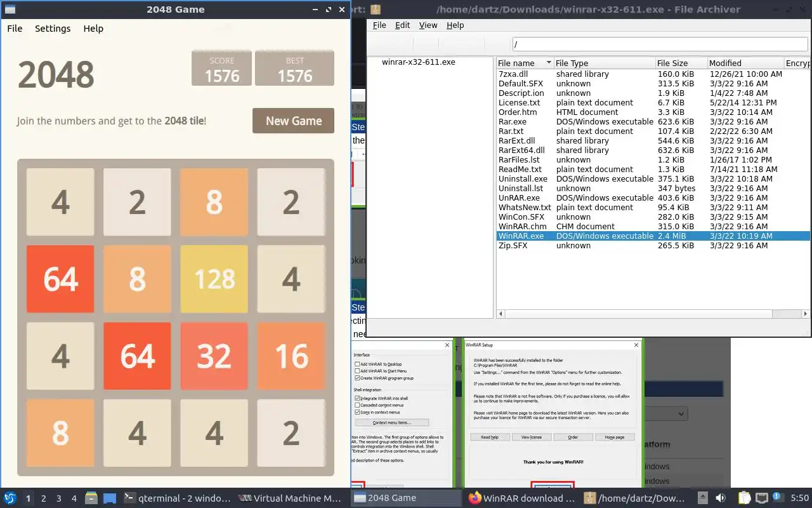
Task: Open Edit menu in File Archiver
Action: coord(402,25)
